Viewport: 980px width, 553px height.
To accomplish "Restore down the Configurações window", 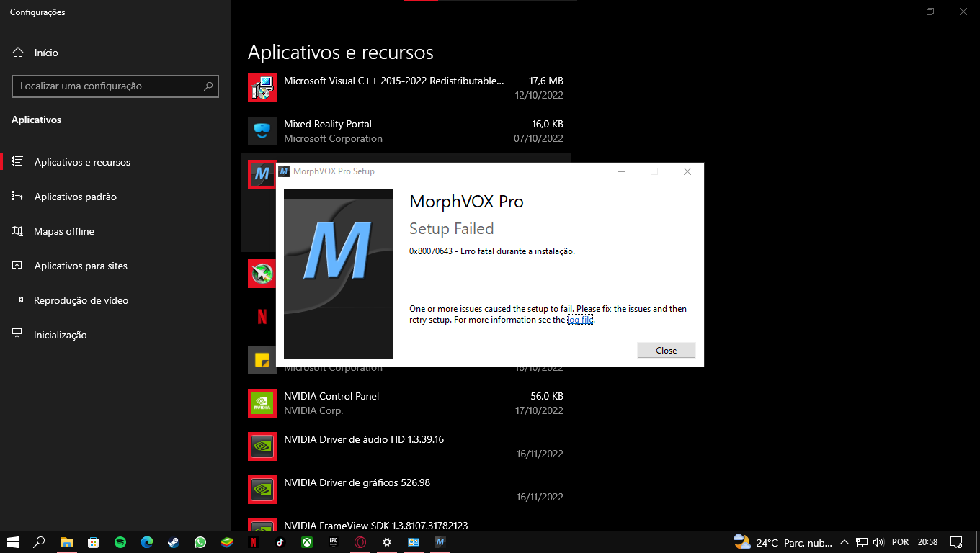I will [930, 12].
